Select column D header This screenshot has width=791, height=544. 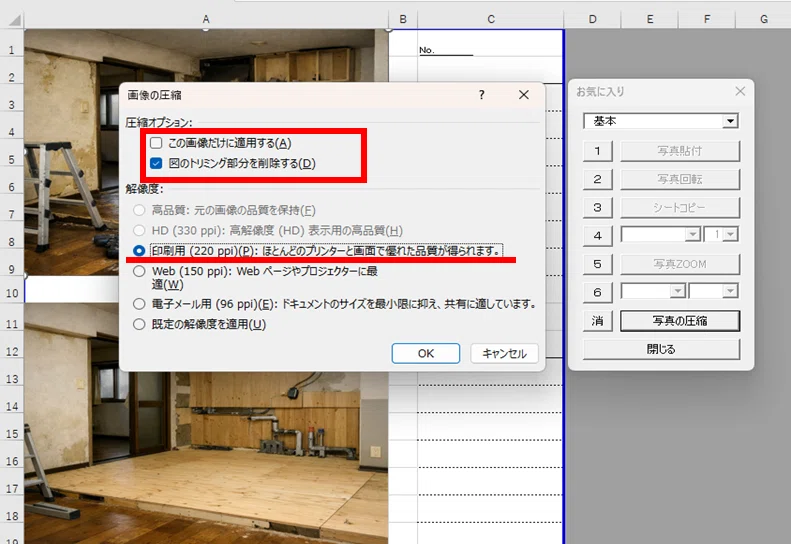(x=593, y=19)
